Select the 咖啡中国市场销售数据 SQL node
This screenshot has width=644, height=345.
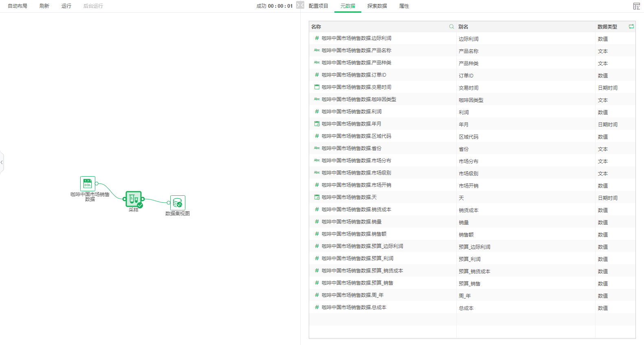tap(88, 184)
